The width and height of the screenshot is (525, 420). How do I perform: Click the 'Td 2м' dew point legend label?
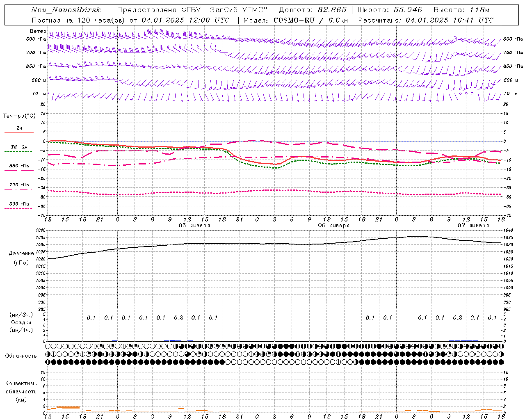pos(19,147)
